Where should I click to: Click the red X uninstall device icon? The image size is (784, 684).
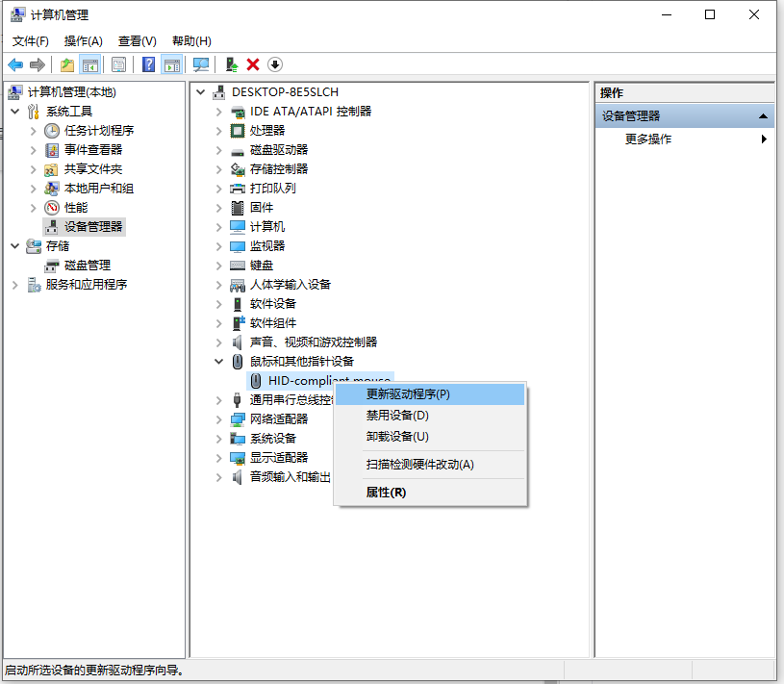[253, 64]
